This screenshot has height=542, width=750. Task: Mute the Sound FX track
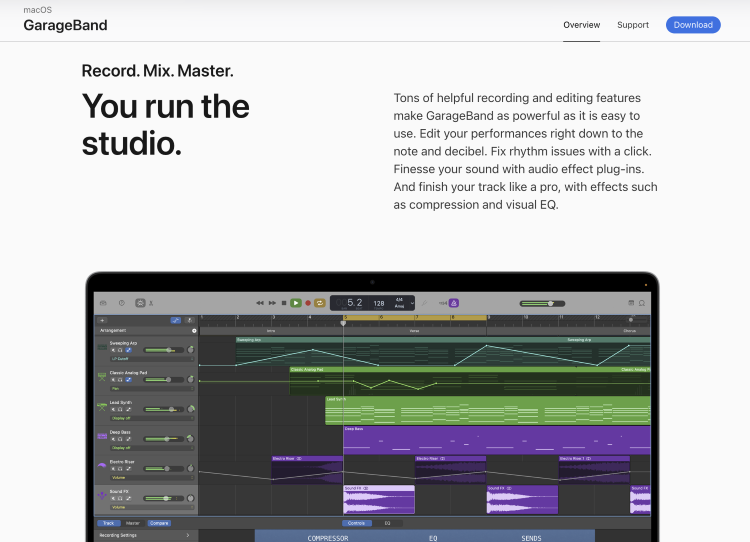[x=113, y=498]
